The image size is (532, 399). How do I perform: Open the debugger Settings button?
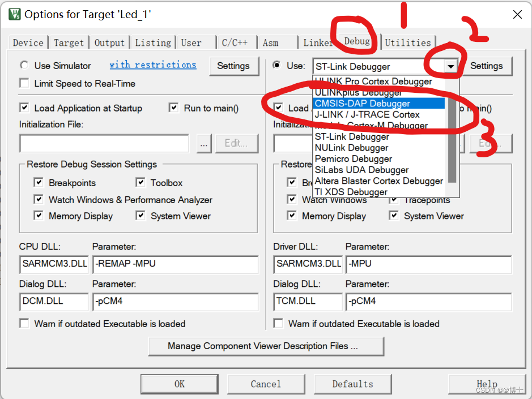pyautogui.click(x=486, y=66)
